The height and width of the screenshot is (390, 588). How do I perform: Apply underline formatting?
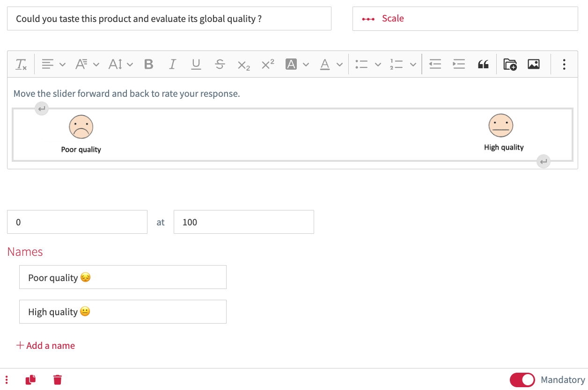point(196,65)
